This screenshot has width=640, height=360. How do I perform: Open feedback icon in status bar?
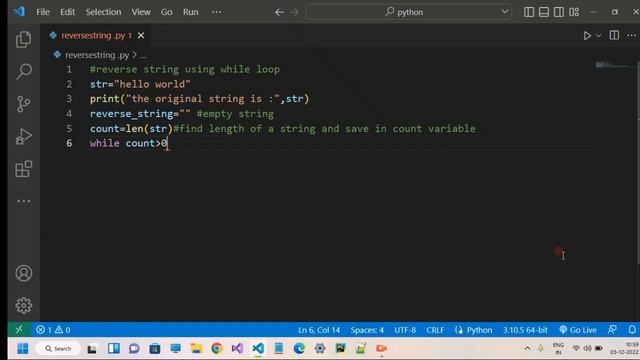612,329
